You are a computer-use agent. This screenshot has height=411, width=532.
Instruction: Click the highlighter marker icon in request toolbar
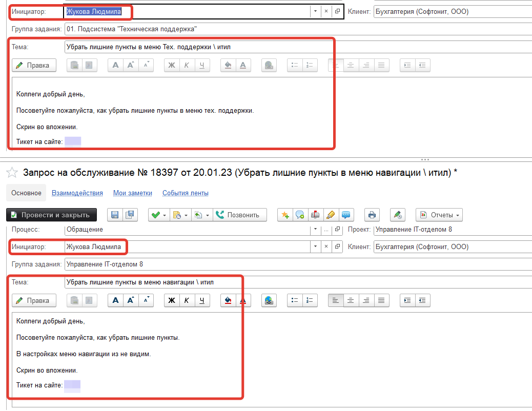[x=331, y=215]
